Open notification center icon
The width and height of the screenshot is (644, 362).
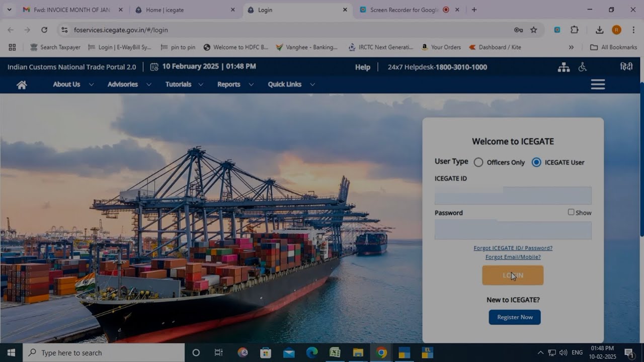[629, 352]
